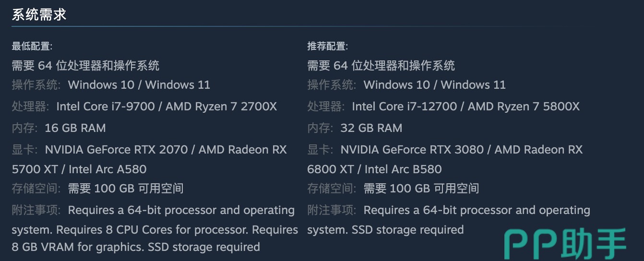This screenshot has width=644, height=261.
Task: Click the 系统需求 section heading
Action: 39,14
